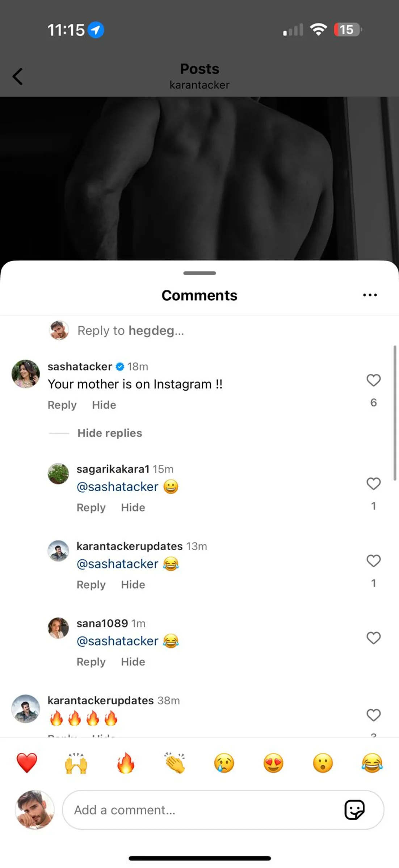The height and width of the screenshot is (868, 399).
Task: Send the heart-eyes emoji reaction
Action: coord(273,763)
